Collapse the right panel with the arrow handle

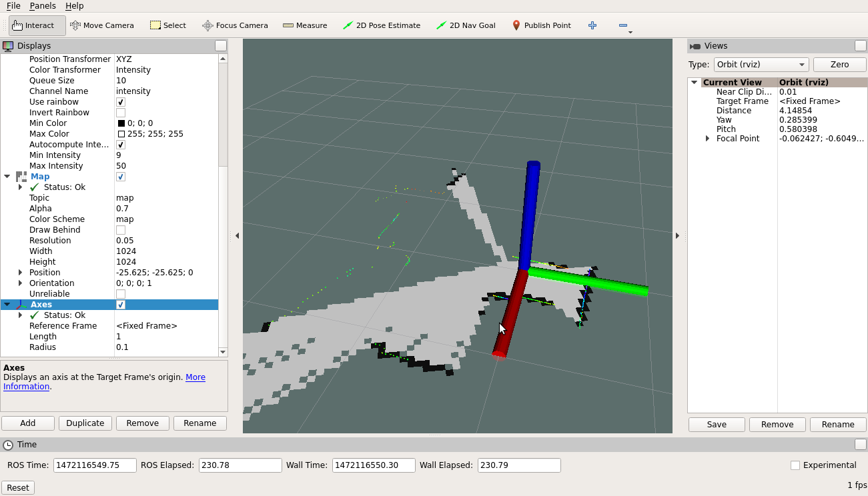tap(677, 236)
